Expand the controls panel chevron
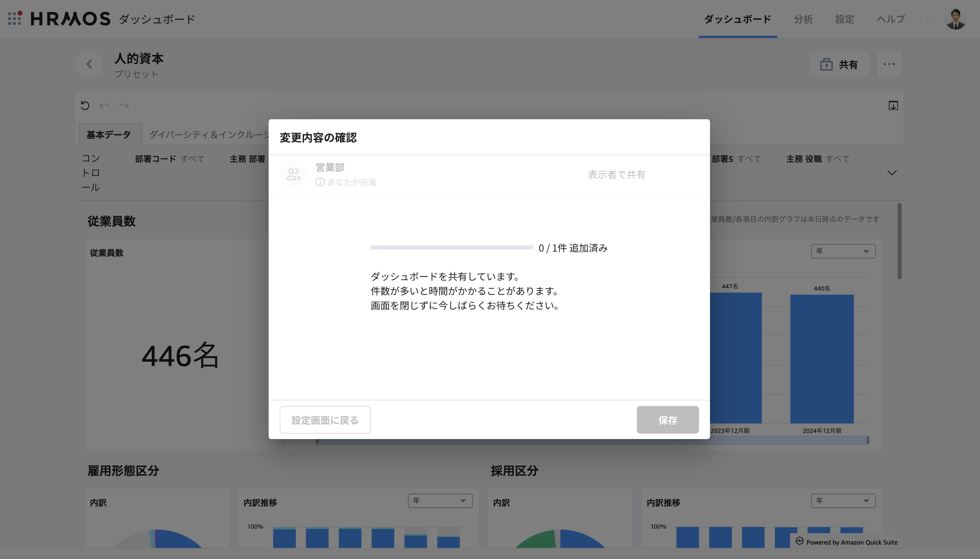 (892, 173)
